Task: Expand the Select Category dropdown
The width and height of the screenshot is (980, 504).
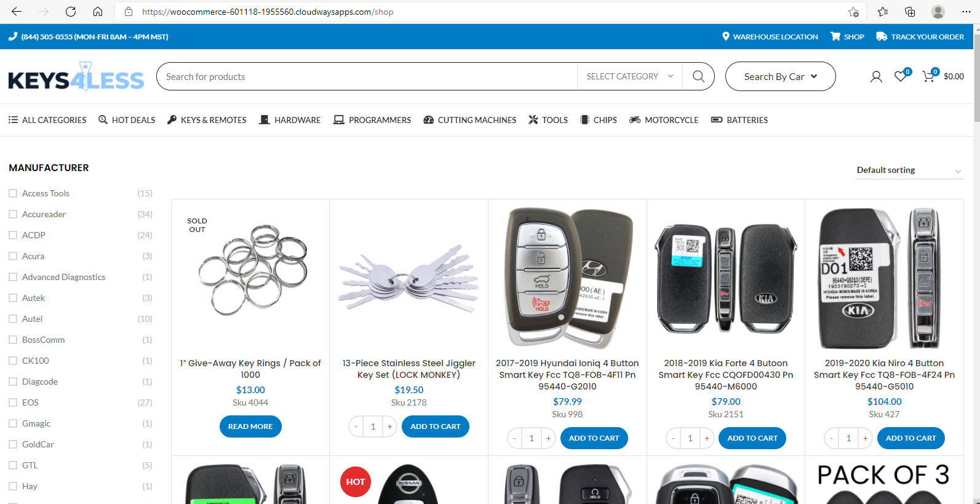Action: pos(630,76)
